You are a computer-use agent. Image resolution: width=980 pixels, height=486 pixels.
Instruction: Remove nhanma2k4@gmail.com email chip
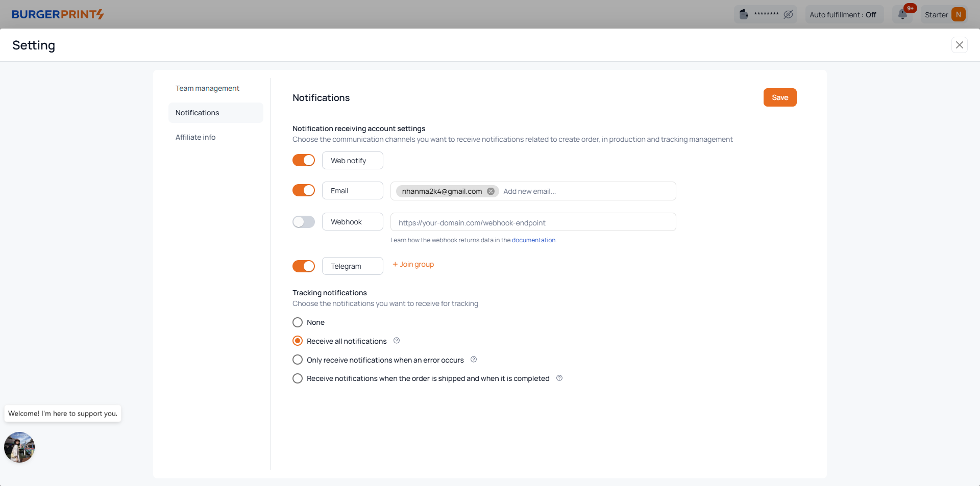pos(491,191)
